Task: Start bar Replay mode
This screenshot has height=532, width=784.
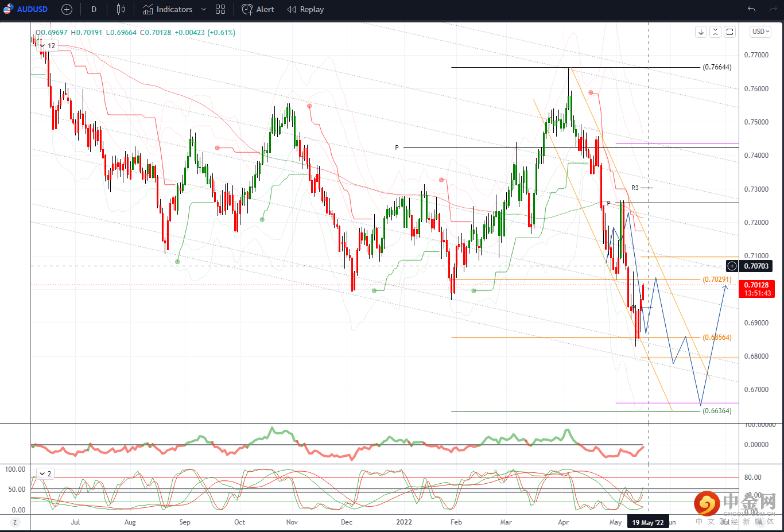Action: pyautogui.click(x=306, y=9)
